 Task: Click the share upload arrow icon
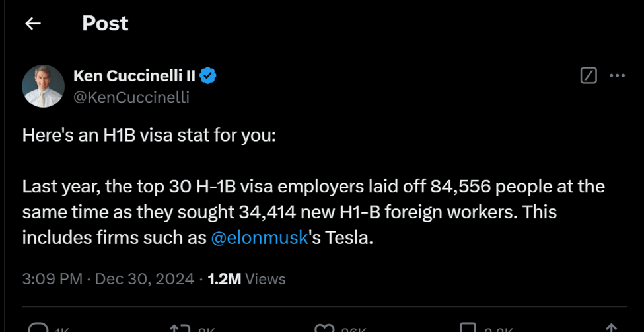tap(612, 328)
